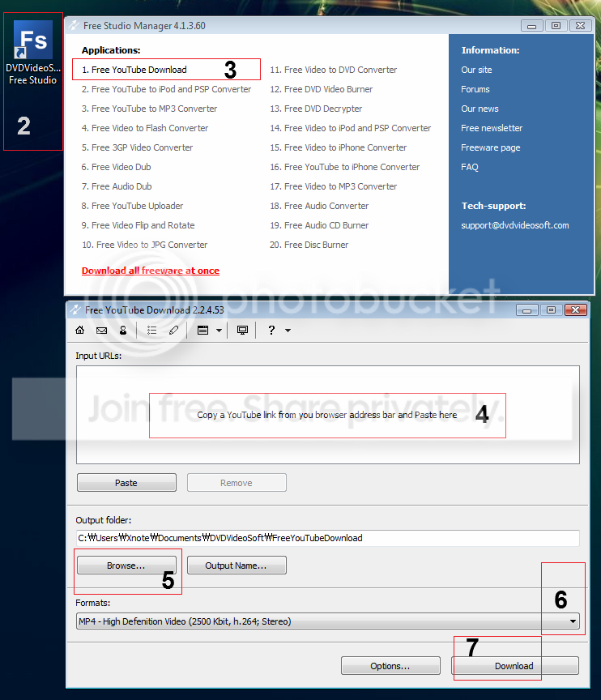Screen dimensions: 601x700
Task: Expand dropdown arrow next to help icon
Action: 288,331
